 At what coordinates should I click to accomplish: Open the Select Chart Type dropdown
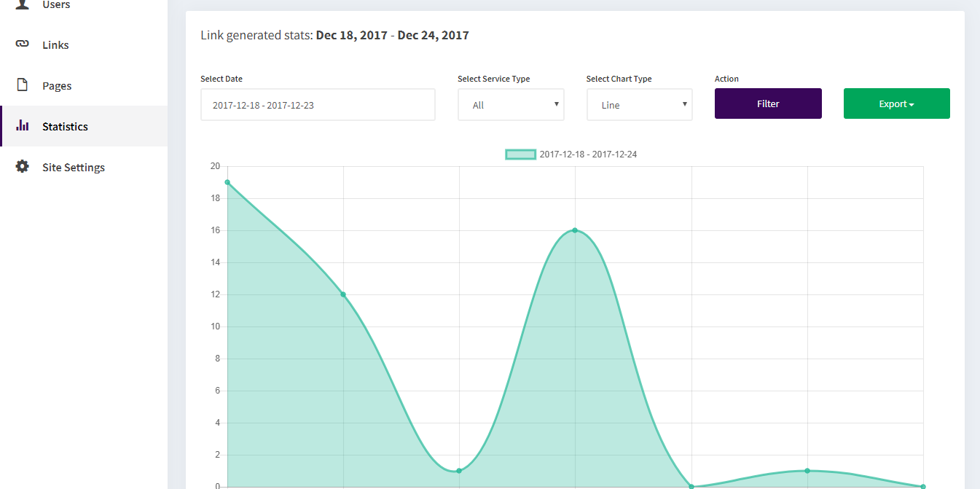tap(639, 105)
